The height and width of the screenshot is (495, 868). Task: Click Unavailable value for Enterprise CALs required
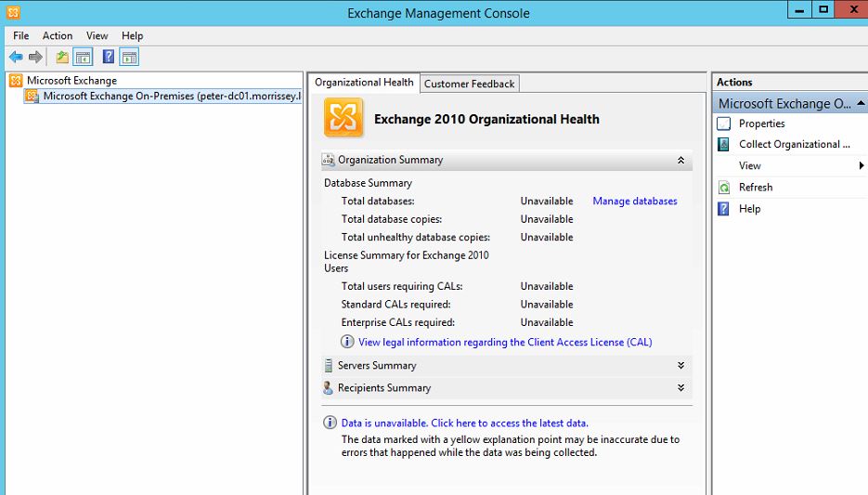click(547, 322)
